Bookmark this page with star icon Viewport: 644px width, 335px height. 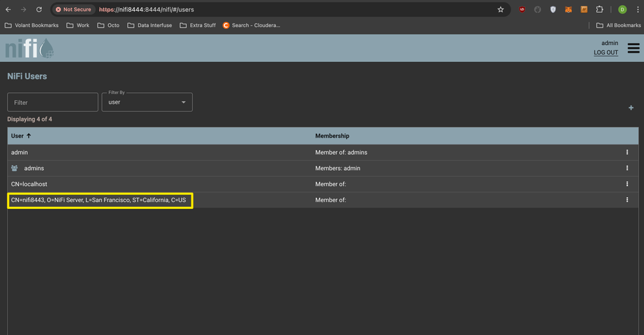pyautogui.click(x=500, y=10)
